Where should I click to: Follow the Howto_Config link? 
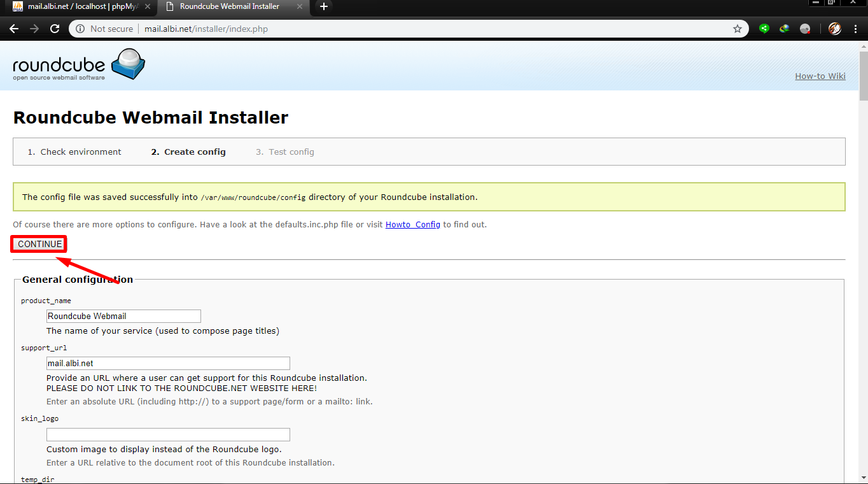(x=413, y=224)
